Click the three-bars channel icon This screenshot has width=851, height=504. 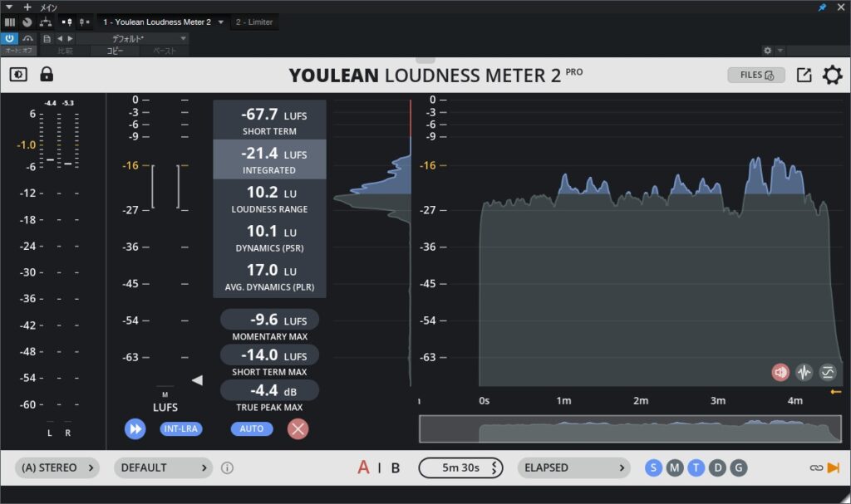[x=10, y=22]
